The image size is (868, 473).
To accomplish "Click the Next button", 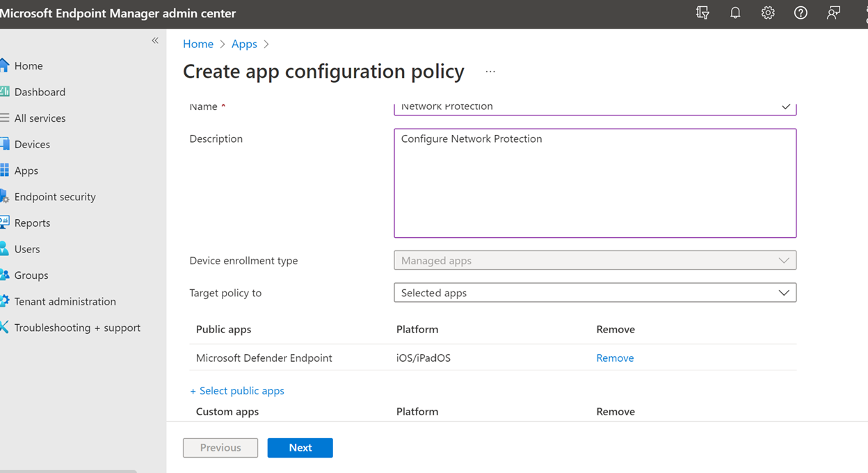I will [300, 448].
